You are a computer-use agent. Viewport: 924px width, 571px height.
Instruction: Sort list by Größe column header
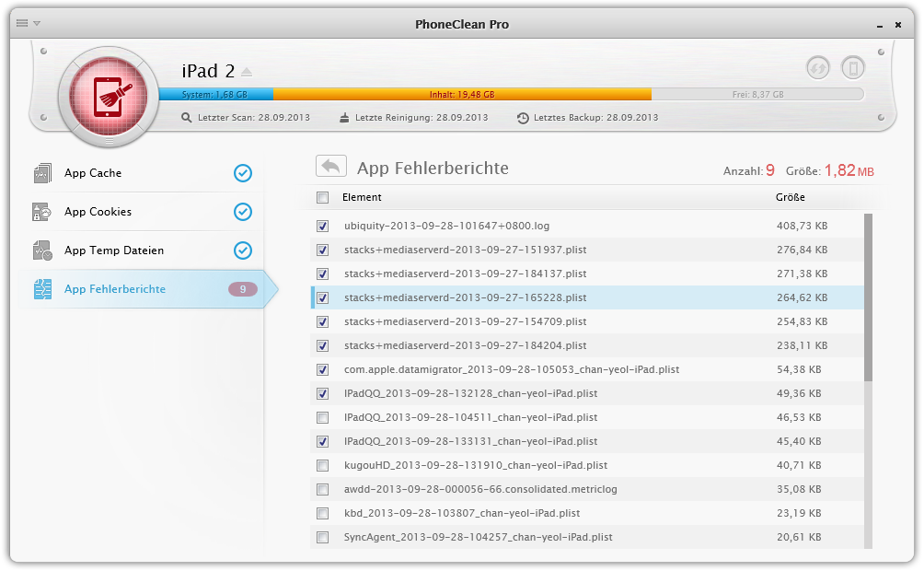click(791, 197)
